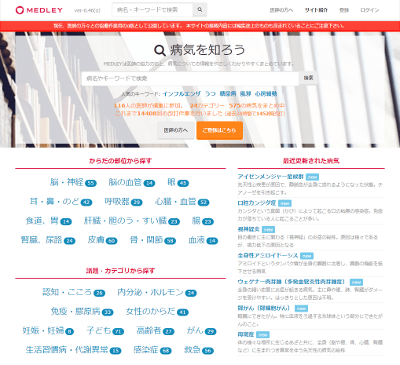Open the ログイン navigation item
400x365 pixels.
(369, 10)
